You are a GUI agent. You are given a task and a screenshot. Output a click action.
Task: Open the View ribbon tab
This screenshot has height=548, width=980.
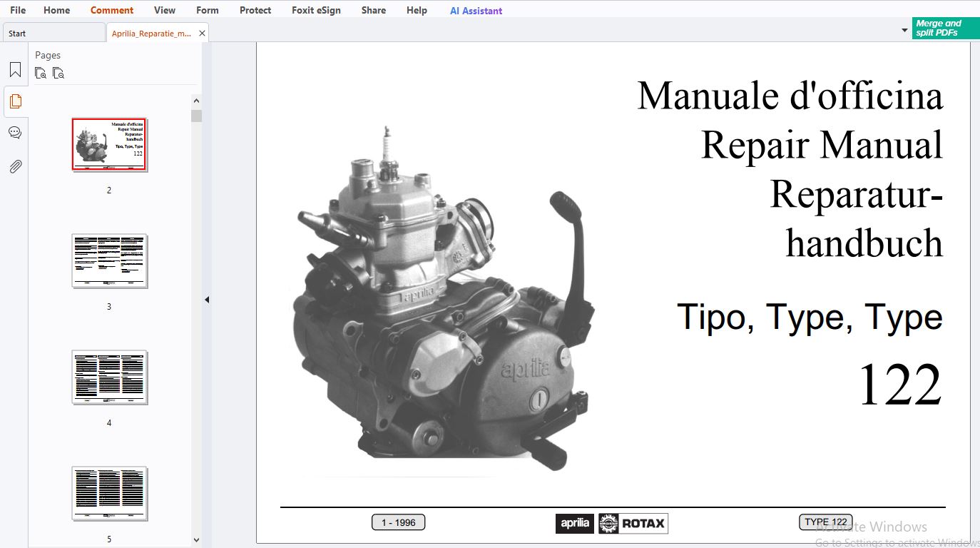tap(165, 10)
